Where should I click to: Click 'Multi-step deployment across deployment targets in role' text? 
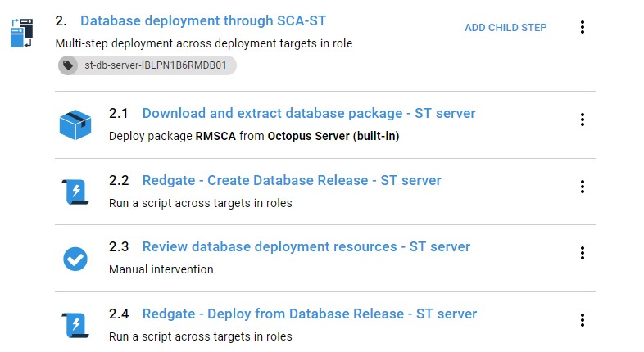[x=204, y=43]
